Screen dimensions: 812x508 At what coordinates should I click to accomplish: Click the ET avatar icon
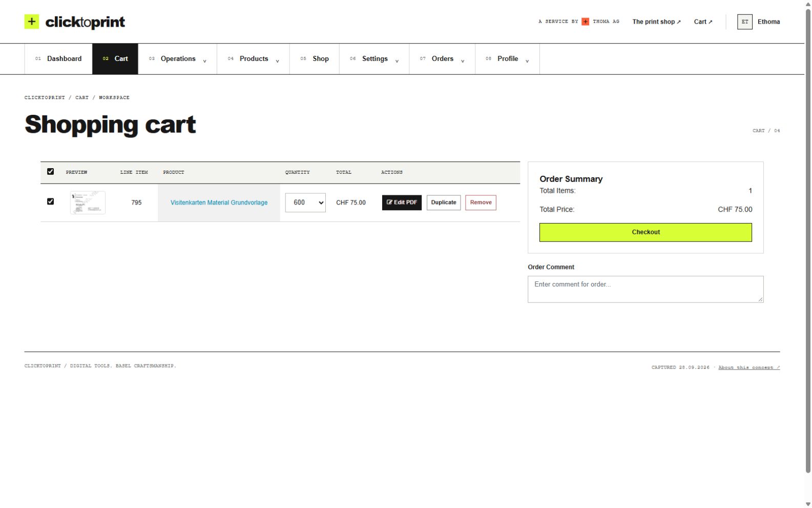pos(744,22)
